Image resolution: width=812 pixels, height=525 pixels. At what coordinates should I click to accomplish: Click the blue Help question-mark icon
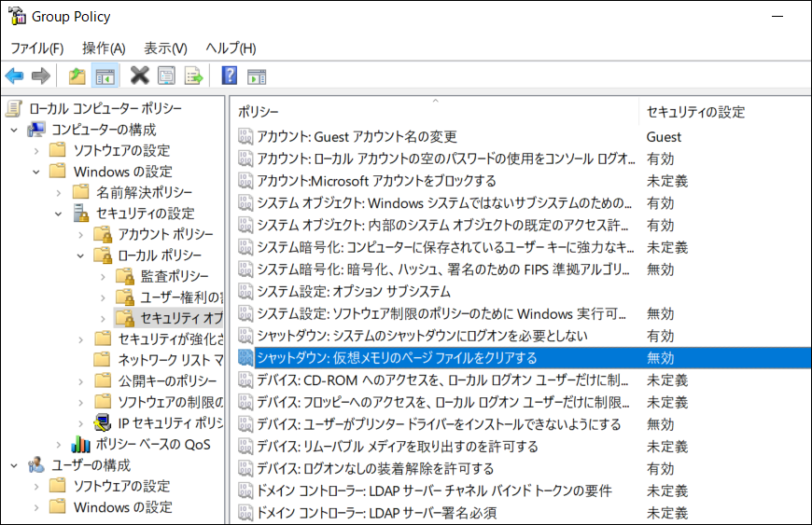click(x=229, y=76)
